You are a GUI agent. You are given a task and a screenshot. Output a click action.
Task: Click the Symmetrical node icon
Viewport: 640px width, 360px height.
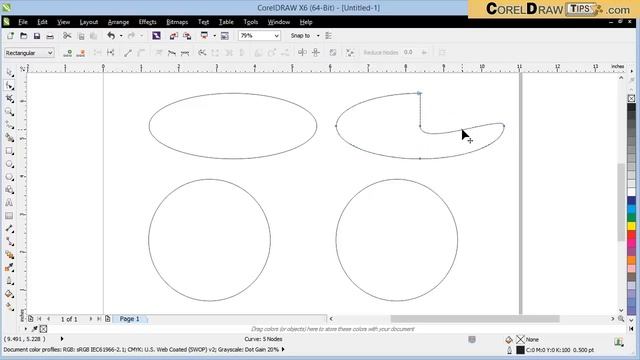(185, 53)
